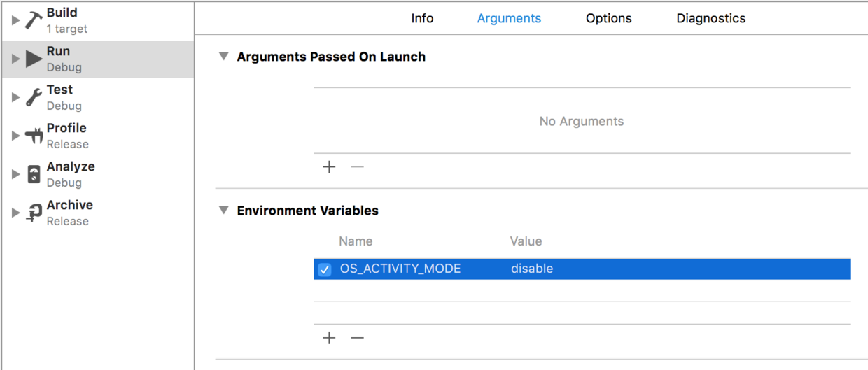Click the Analyze icon in sidebar
This screenshot has width=868, height=370.
[34, 174]
